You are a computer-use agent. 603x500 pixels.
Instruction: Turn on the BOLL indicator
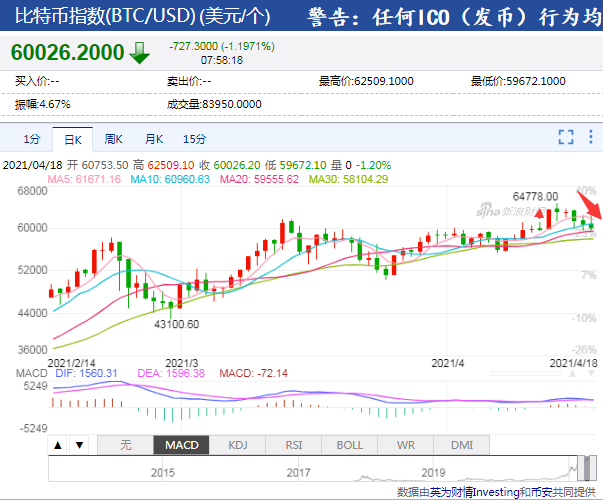(x=349, y=444)
